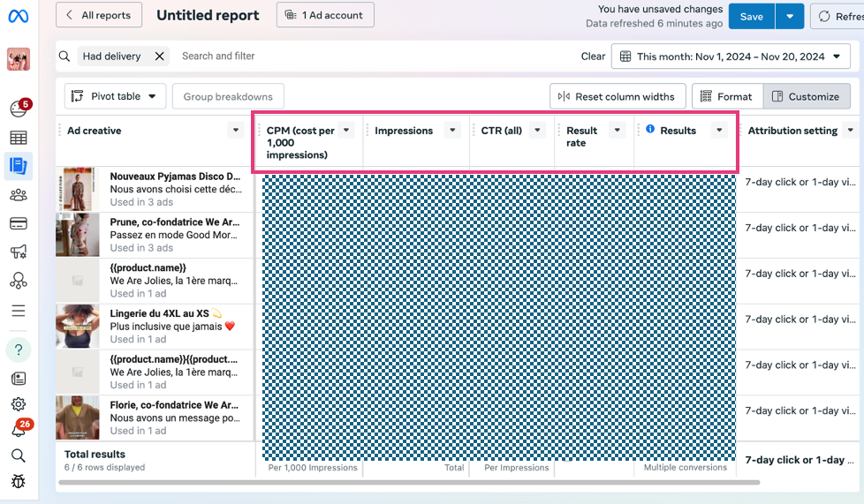This screenshot has width=864, height=504.
Task: Select "Florie, co-fondatrice We Ar..." row title
Action: 174,405
